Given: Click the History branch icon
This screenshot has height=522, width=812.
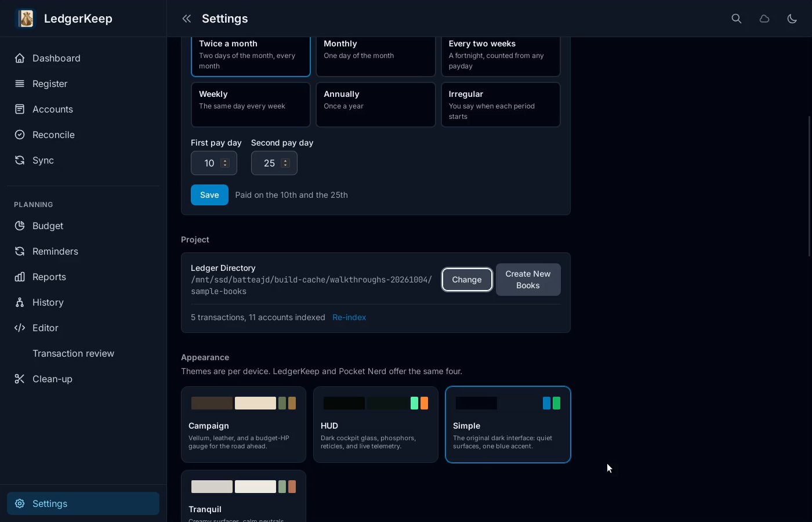Looking at the screenshot, I should (20, 302).
